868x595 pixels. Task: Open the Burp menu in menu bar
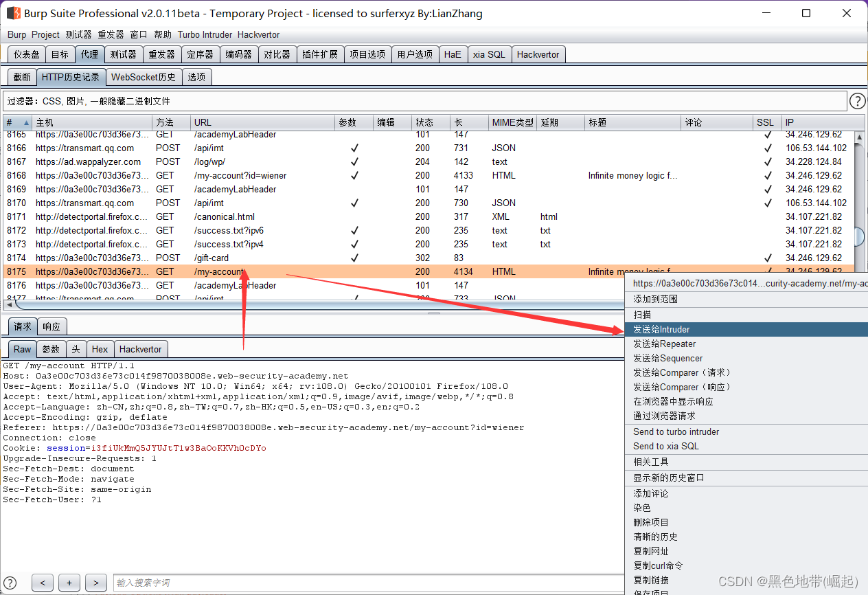(x=17, y=34)
